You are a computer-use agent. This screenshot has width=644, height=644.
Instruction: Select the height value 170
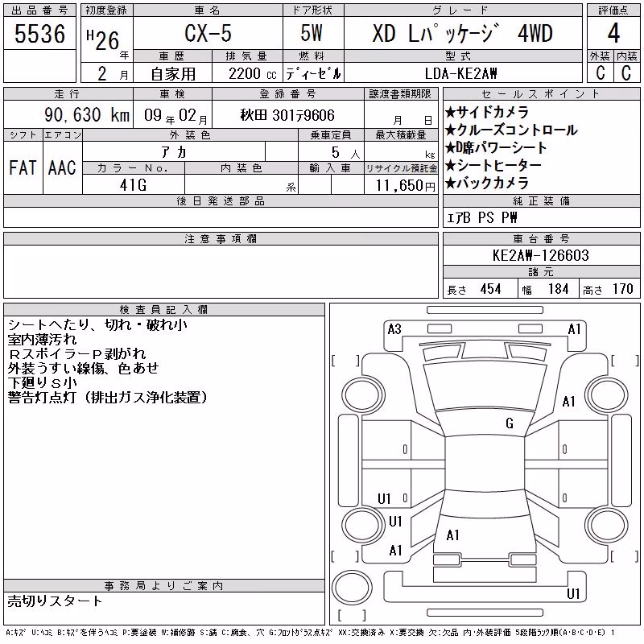pyautogui.click(x=622, y=289)
